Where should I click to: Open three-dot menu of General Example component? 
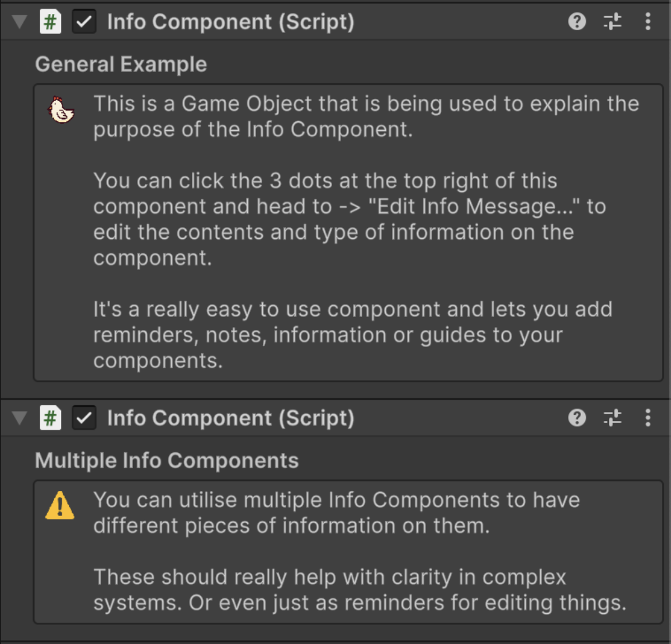coord(648,22)
